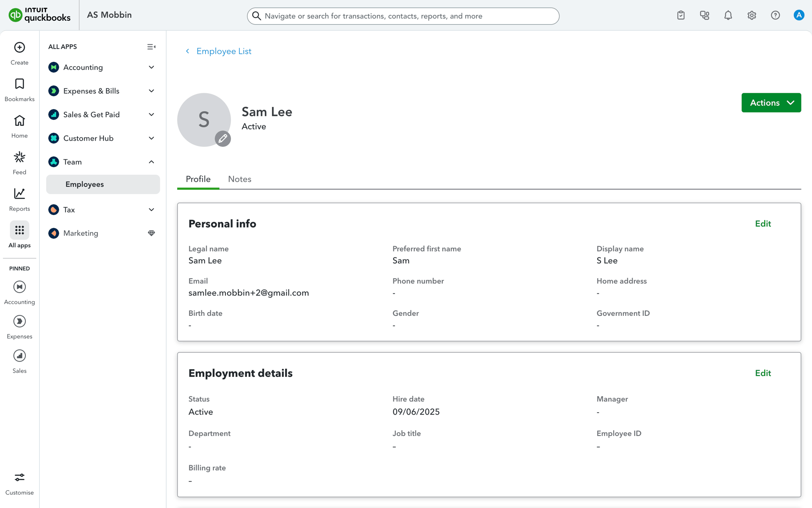This screenshot has width=812, height=508.
Task: Focus the global search field
Action: pyautogui.click(x=403, y=16)
